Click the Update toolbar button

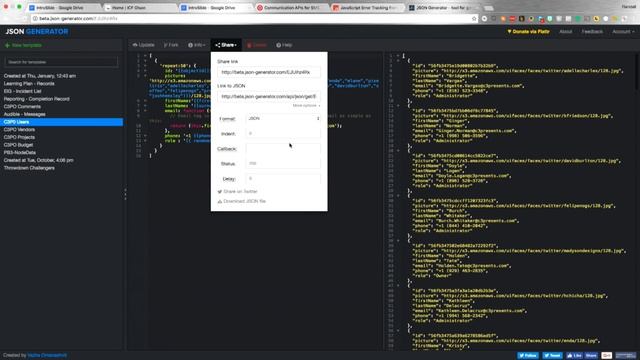pos(144,45)
